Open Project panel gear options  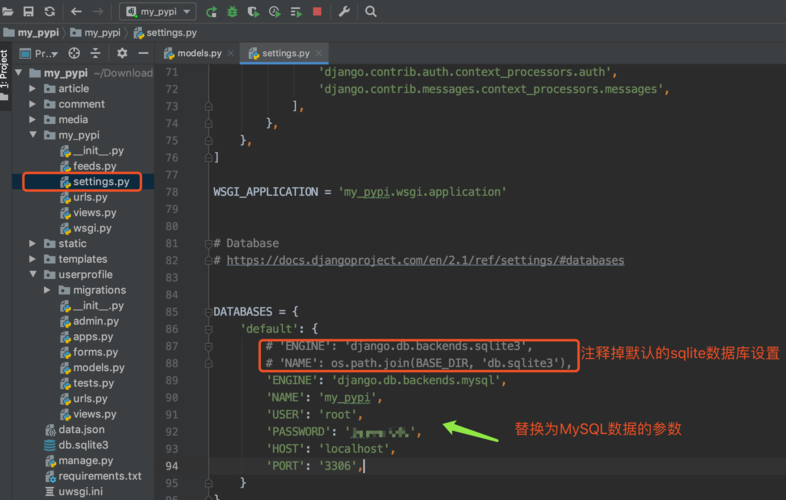122,53
